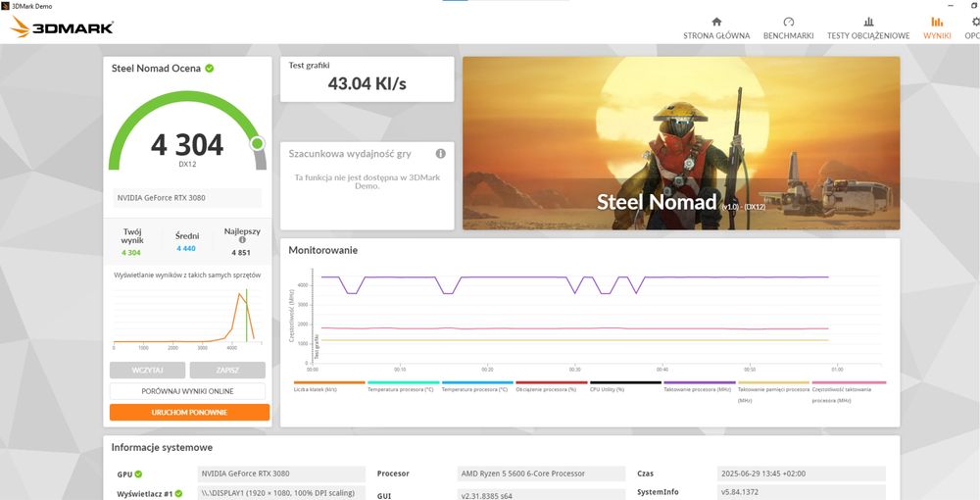This screenshot has width=980, height=500.
Task: Click the score distribution chart
Action: click(187, 316)
